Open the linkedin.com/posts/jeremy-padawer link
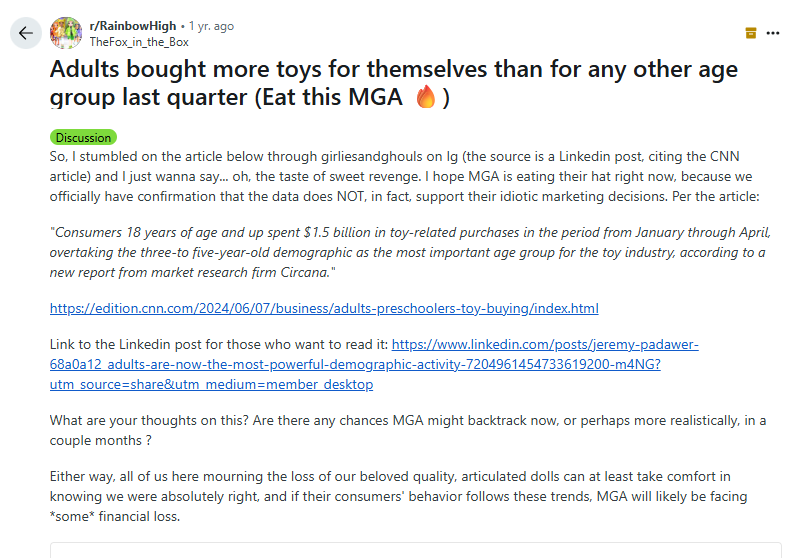The width and height of the screenshot is (786, 558). 545,344
